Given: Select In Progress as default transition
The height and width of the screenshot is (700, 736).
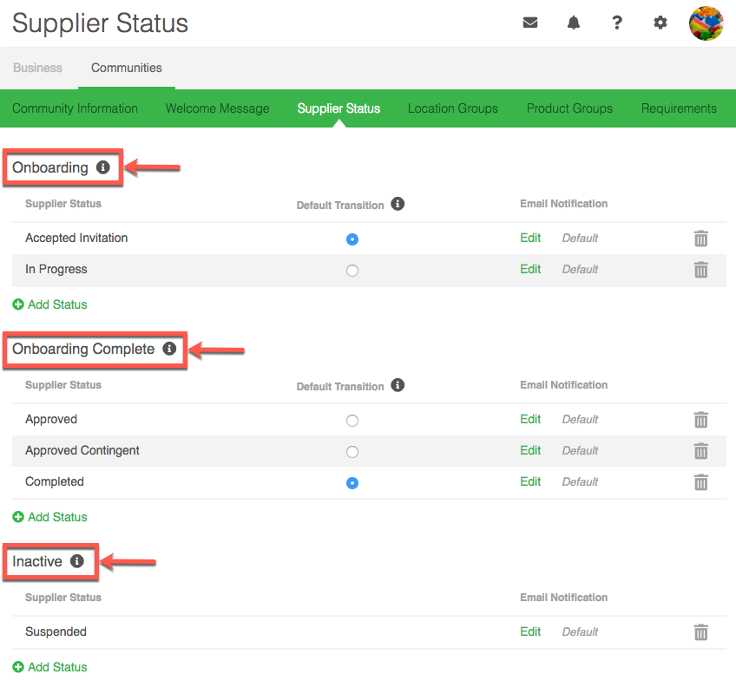Looking at the screenshot, I should 352,271.
